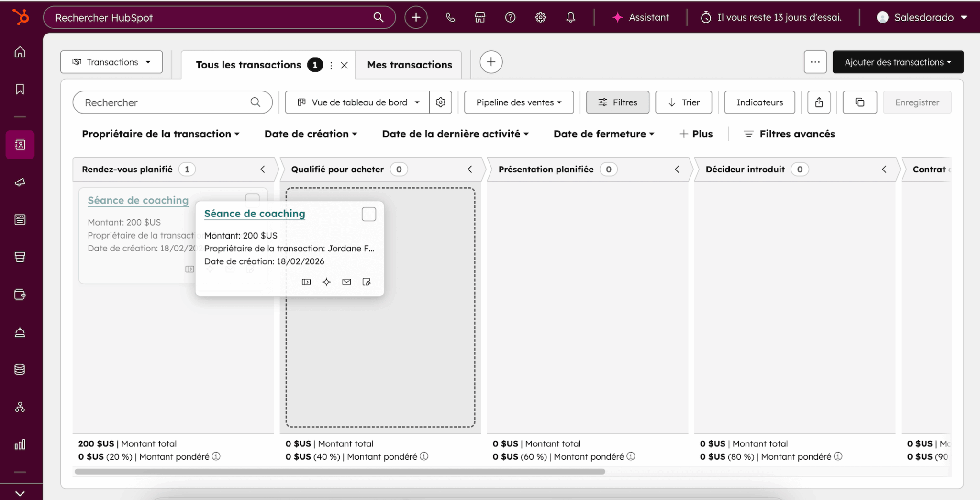Open the marketplace store icon
This screenshot has height=500, width=980.
coord(480,17)
